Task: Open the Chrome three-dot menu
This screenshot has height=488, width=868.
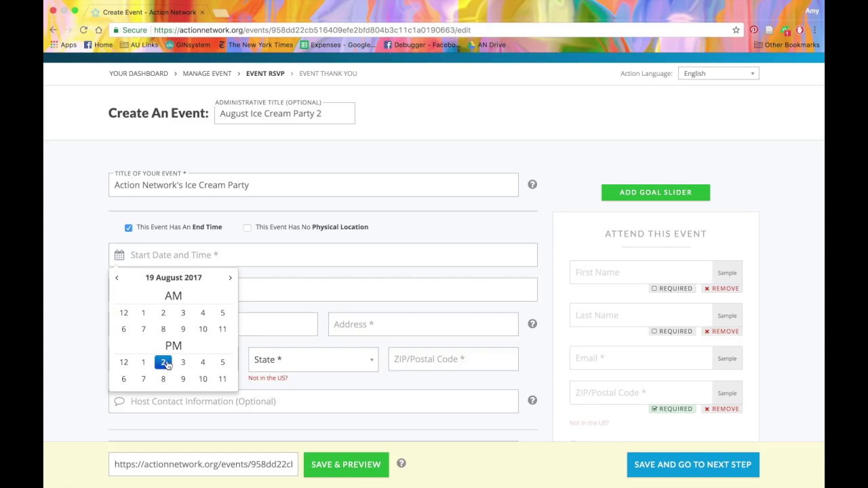Action: pyautogui.click(x=814, y=30)
